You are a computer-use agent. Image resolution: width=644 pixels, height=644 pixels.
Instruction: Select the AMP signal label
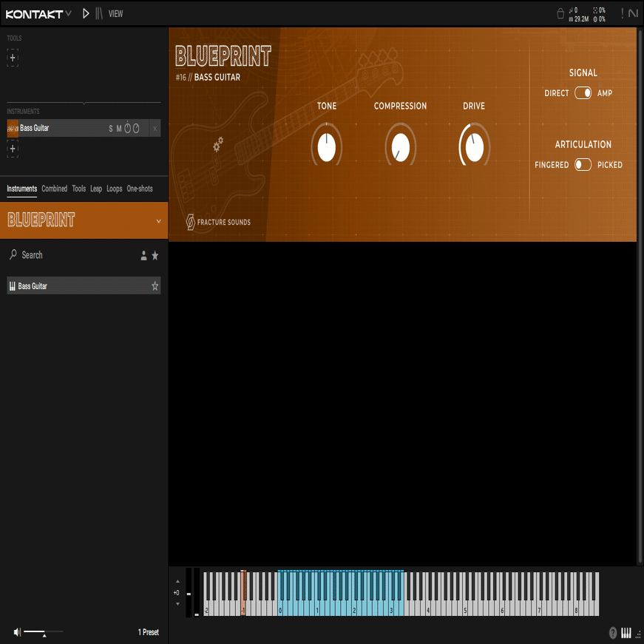coord(605,93)
